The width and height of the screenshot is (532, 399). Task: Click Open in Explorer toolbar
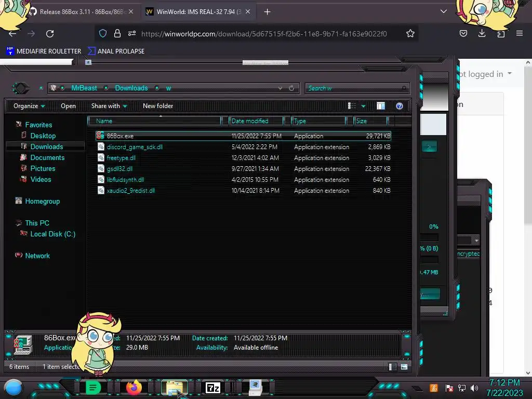pos(68,106)
